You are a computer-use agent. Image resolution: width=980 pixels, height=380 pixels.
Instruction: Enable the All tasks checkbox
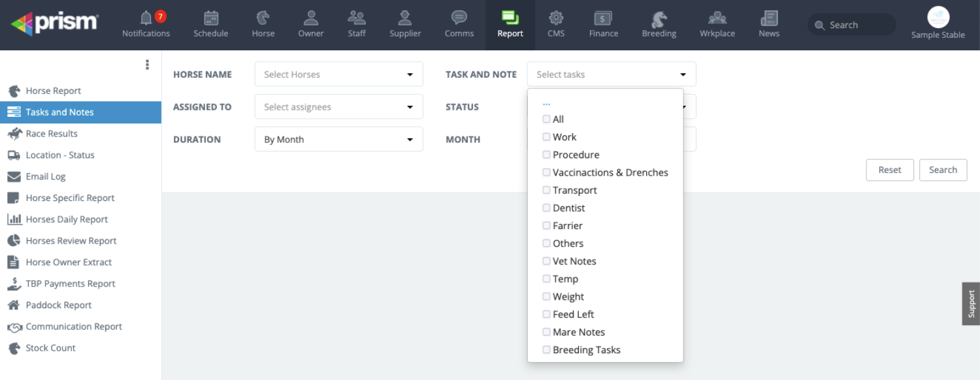pos(546,119)
